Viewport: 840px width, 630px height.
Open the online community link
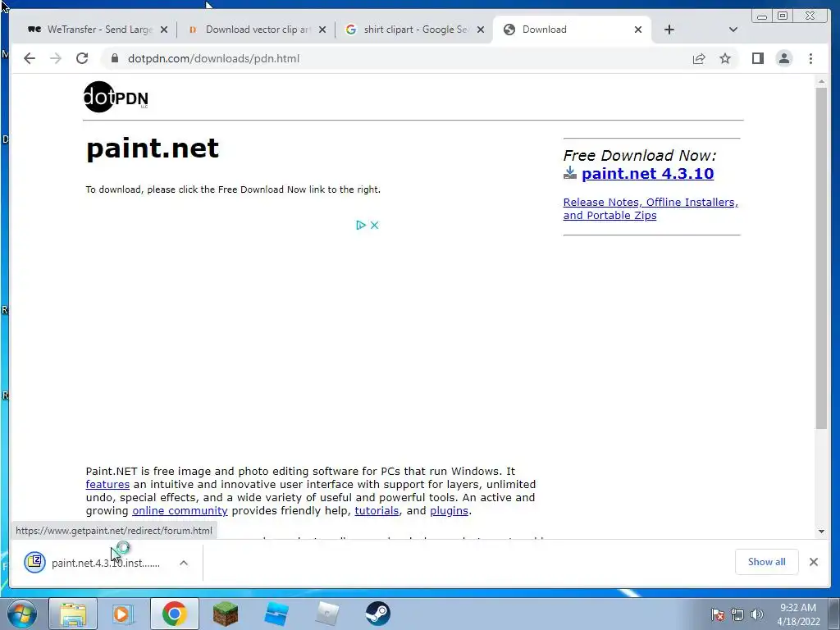(180, 510)
